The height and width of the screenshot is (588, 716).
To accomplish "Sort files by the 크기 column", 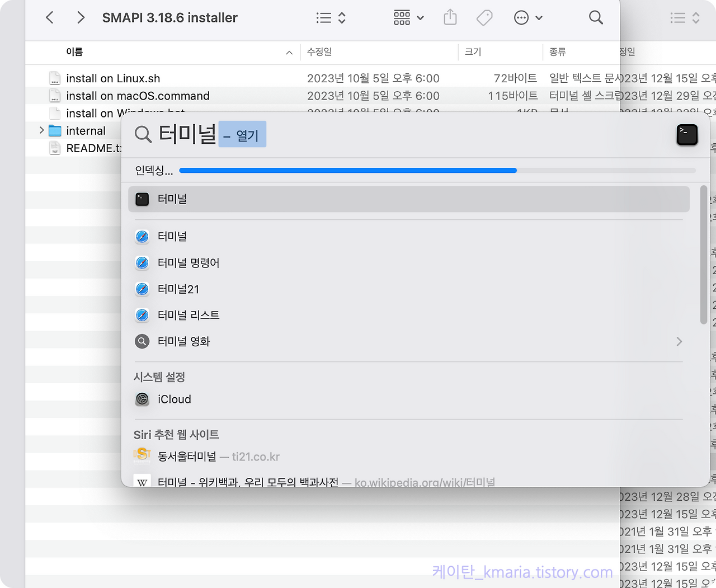I will click(x=473, y=52).
